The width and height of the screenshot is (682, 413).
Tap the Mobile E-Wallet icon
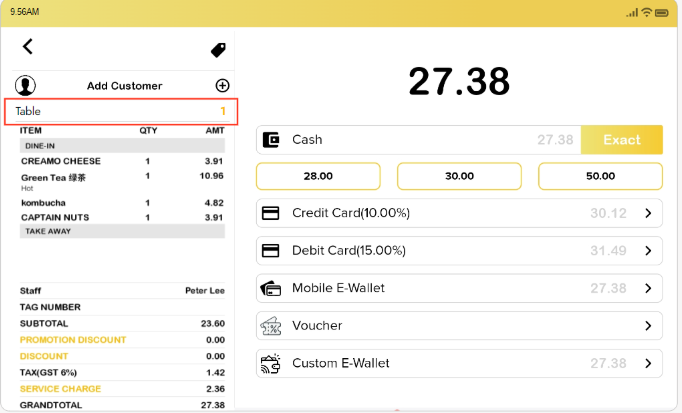pos(270,288)
